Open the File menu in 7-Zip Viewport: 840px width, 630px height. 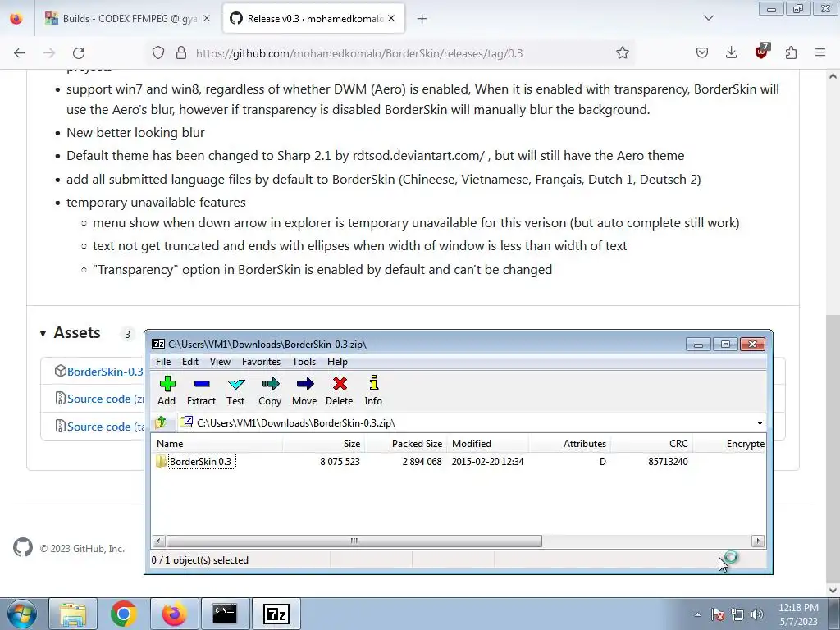pos(163,362)
